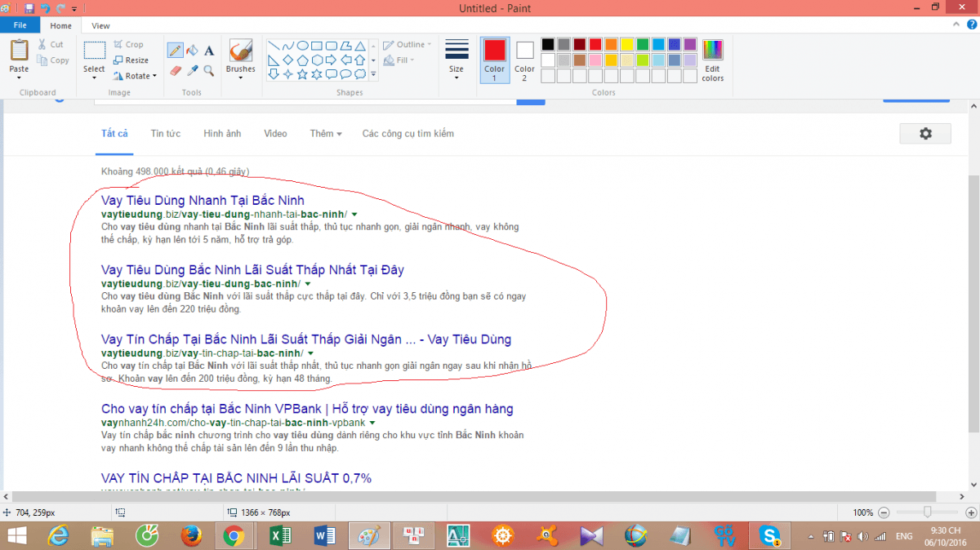Select the Five-point star shape
This screenshot has height=550, width=980.
pyautogui.click(x=302, y=74)
